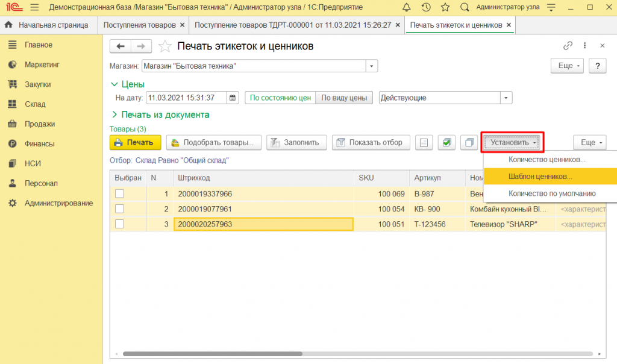Select the checkbox for row 3 Телевизор SHARP
Viewport: 617px width, 364px height.
[x=120, y=224]
